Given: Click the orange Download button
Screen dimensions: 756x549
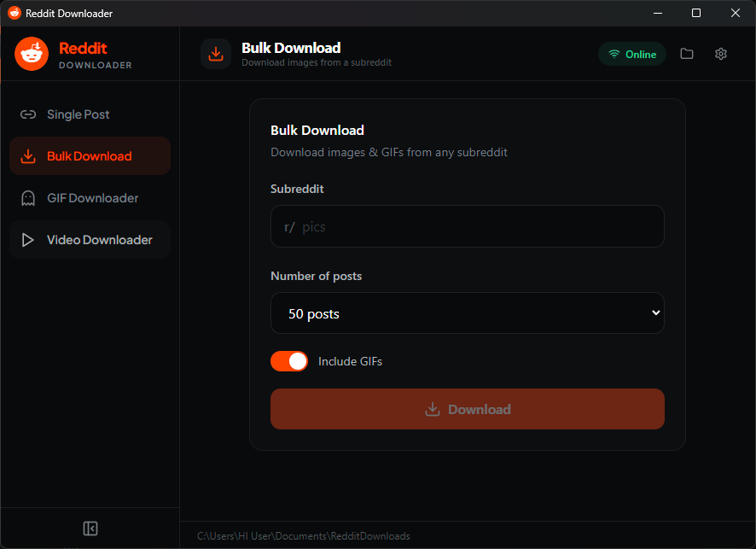Looking at the screenshot, I should click(468, 409).
